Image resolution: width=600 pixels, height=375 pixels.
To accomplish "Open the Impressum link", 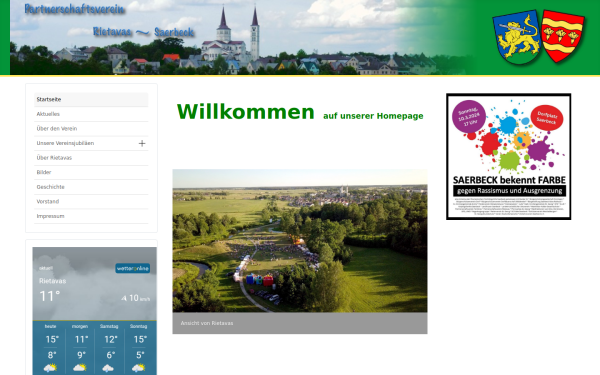I will (x=91, y=216).
